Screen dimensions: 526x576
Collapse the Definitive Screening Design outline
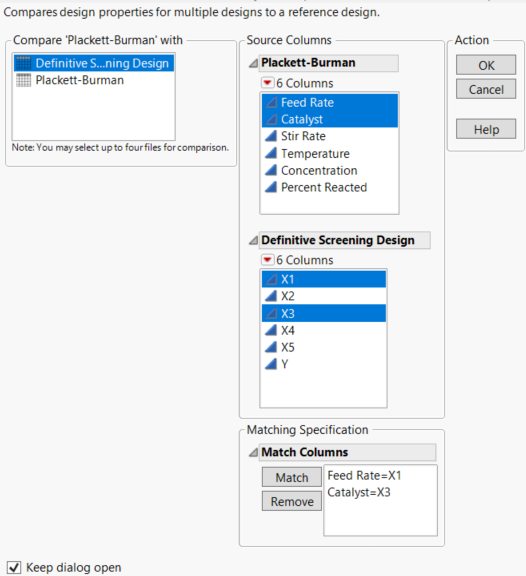click(x=253, y=241)
